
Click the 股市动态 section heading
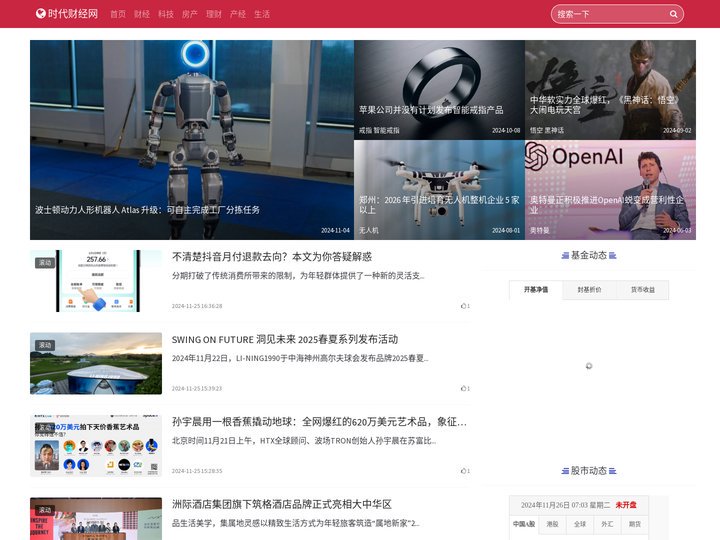(589, 471)
